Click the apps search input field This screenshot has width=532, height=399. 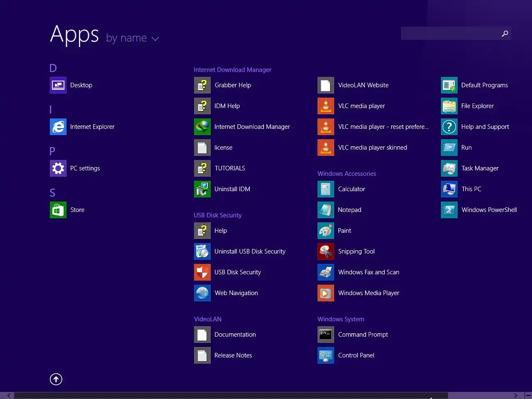click(450, 33)
